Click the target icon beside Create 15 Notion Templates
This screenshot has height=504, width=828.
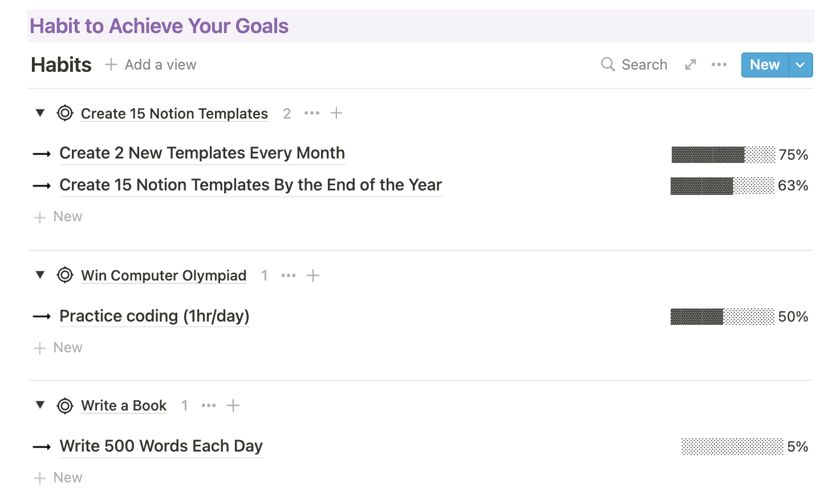(65, 113)
